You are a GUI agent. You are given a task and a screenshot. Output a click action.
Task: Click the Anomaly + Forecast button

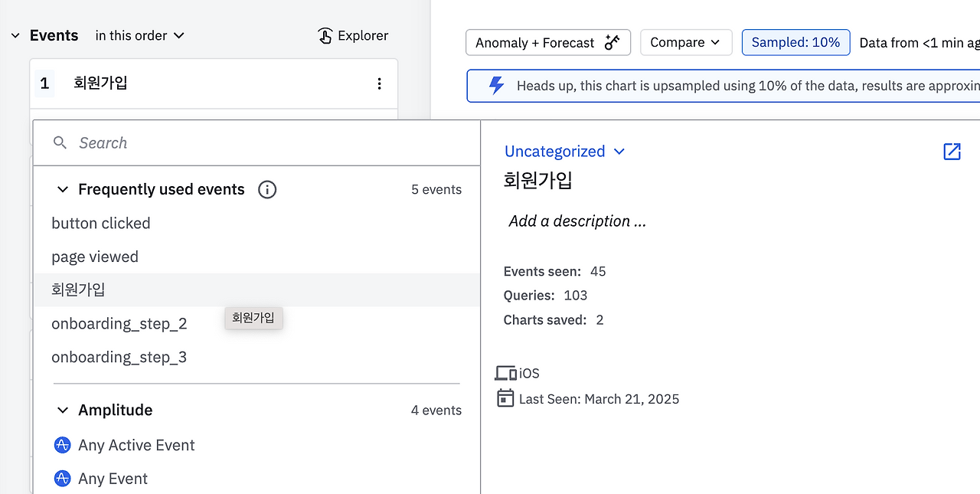pos(547,43)
